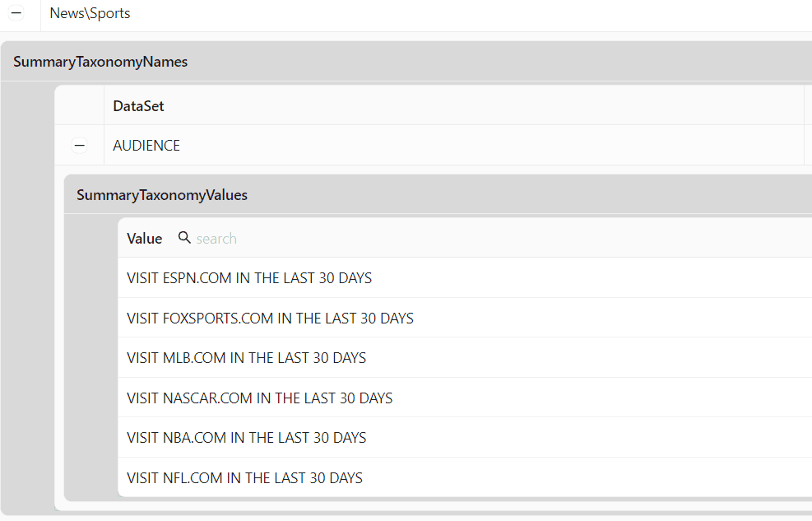
Task: Click the News\Sports category text
Action: (90, 13)
